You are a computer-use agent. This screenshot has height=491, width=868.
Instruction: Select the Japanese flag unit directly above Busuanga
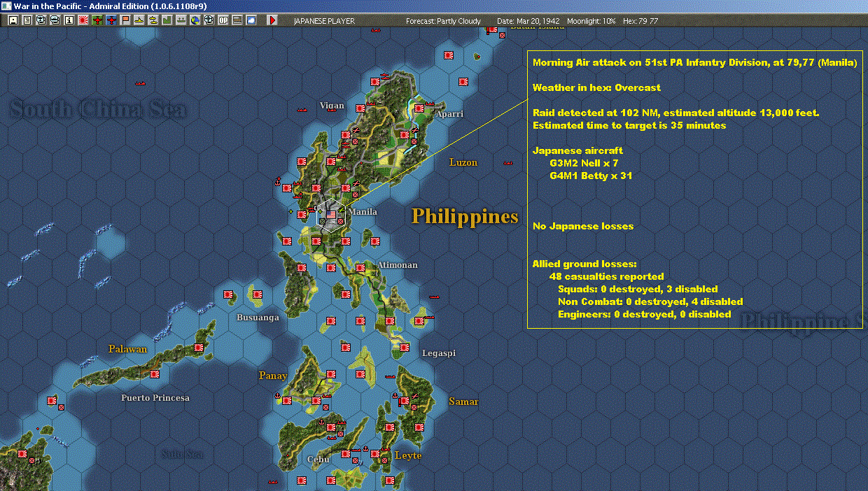click(258, 294)
